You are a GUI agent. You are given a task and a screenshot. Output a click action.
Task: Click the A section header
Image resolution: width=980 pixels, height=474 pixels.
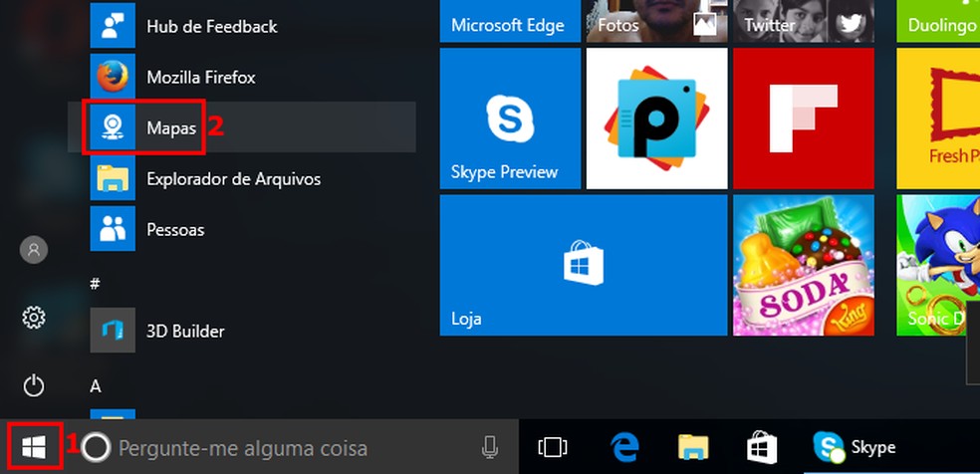95,386
